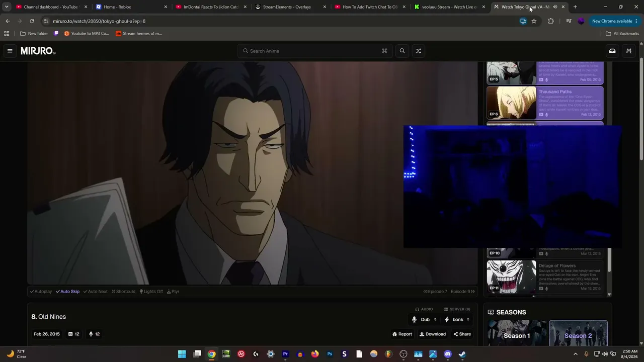Image resolution: width=644 pixels, height=362 pixels.
Task: Open the Miruro sidebar hamburger menu
Action: 10,51
